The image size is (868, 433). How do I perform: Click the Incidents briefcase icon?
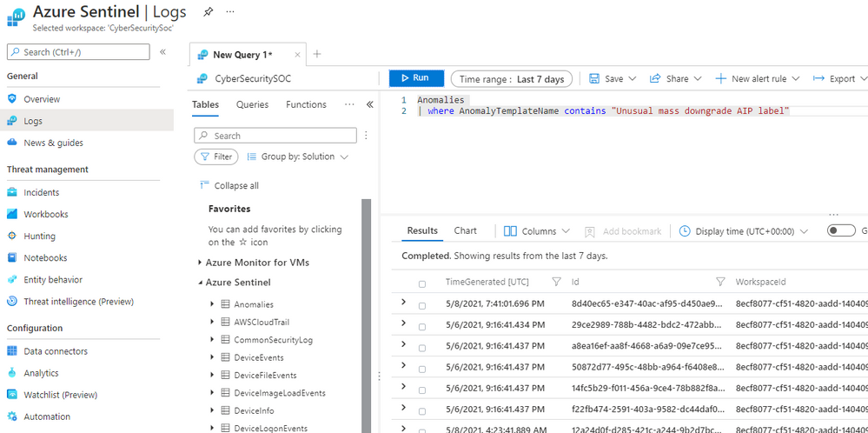tap(12, 193)
